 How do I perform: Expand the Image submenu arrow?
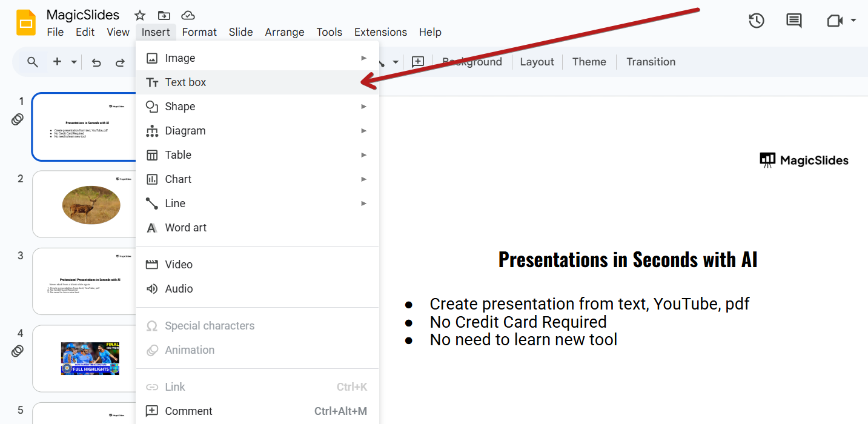(x=363, y=58)
